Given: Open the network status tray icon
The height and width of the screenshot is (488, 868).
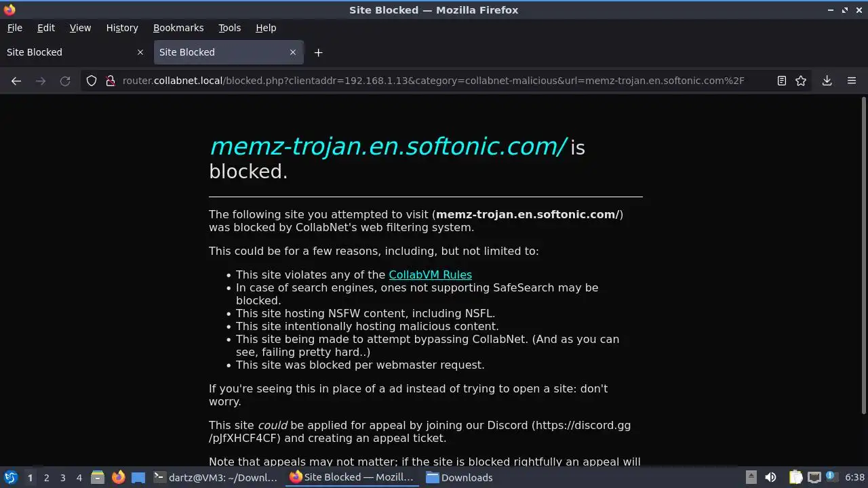Looking at the screenshot, I should point(814,477).
